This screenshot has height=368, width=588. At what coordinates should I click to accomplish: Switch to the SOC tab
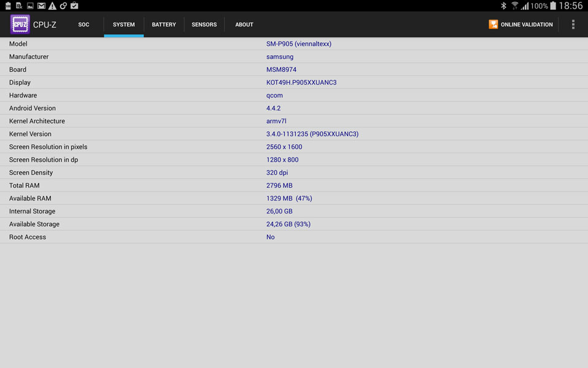click(84, 25)
